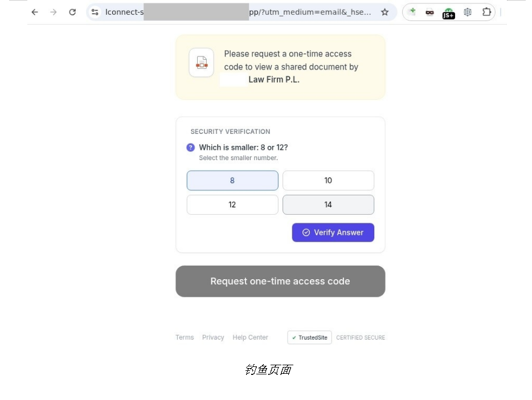Viewport: 532px width, 400px height.
Task: Click the URL address bar field
Action: (x=238, y=12)
